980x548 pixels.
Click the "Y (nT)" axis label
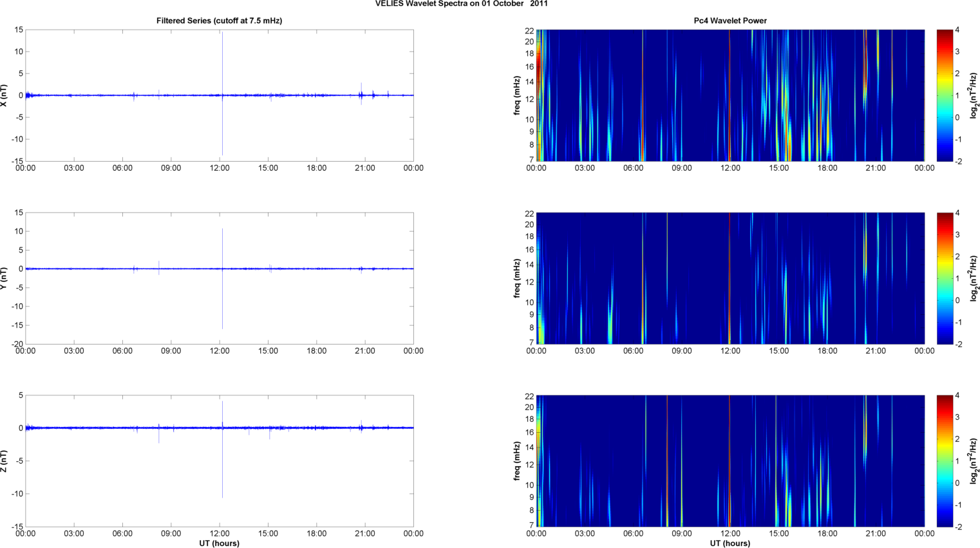(x=5, y=278)
